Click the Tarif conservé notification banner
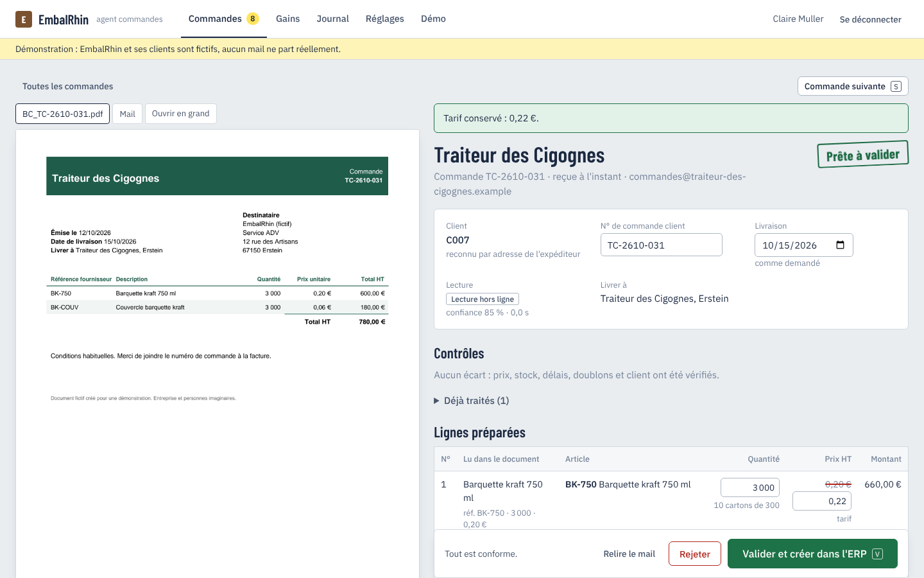The width and height of the screenshot is (924, 578). 671,118
